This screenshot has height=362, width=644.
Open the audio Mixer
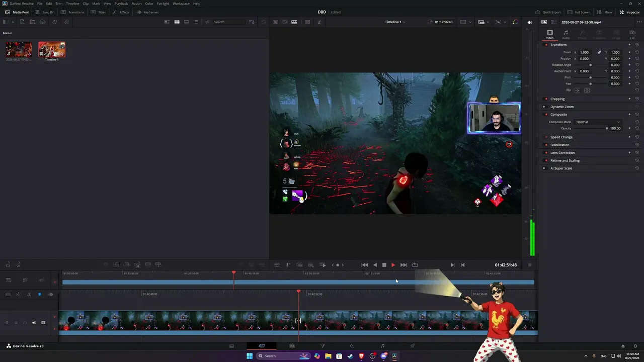pyautogui.click(x=605, y=12)
